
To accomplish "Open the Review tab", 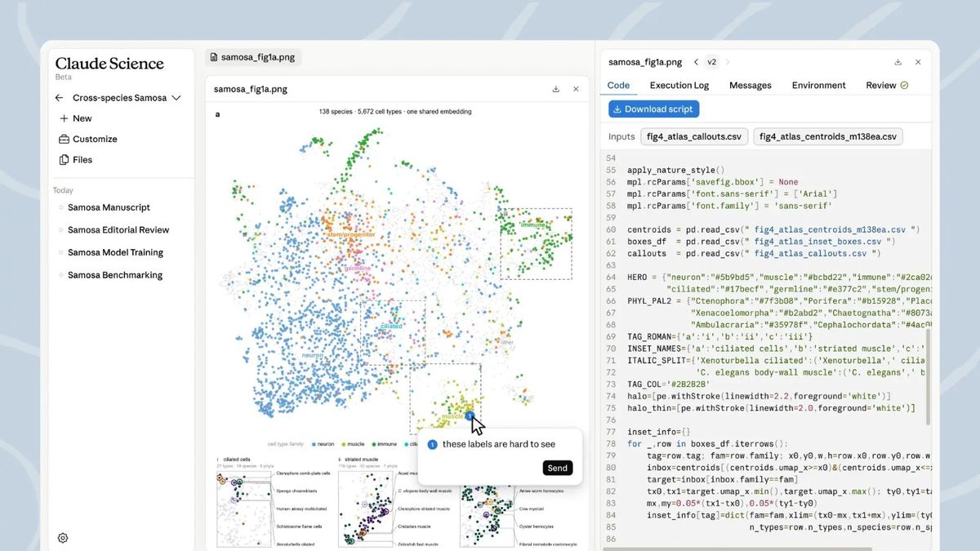I will pos(887,85).
